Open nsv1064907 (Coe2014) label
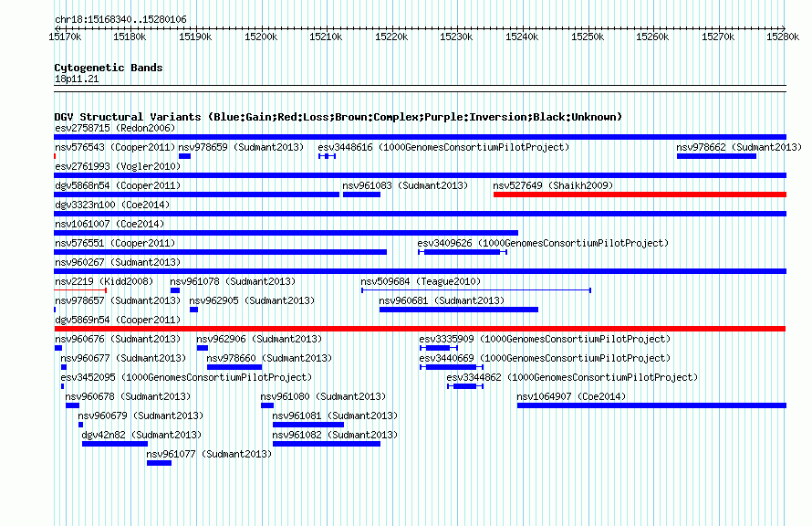This screenshot has height=526, width=812. tap(571, 396)
